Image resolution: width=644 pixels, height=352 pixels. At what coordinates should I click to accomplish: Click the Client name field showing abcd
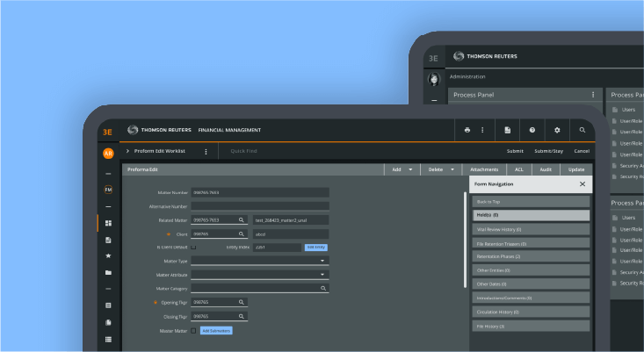point(291,234)
